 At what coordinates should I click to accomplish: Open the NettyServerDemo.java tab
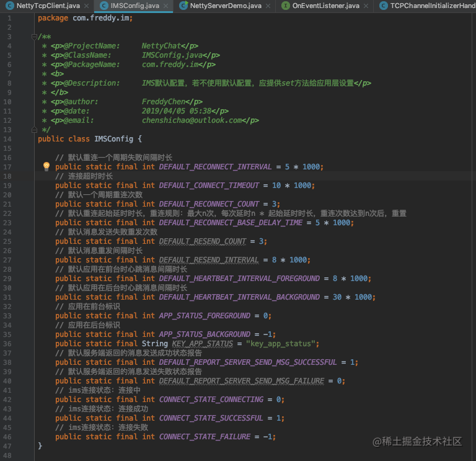(226, 6)
